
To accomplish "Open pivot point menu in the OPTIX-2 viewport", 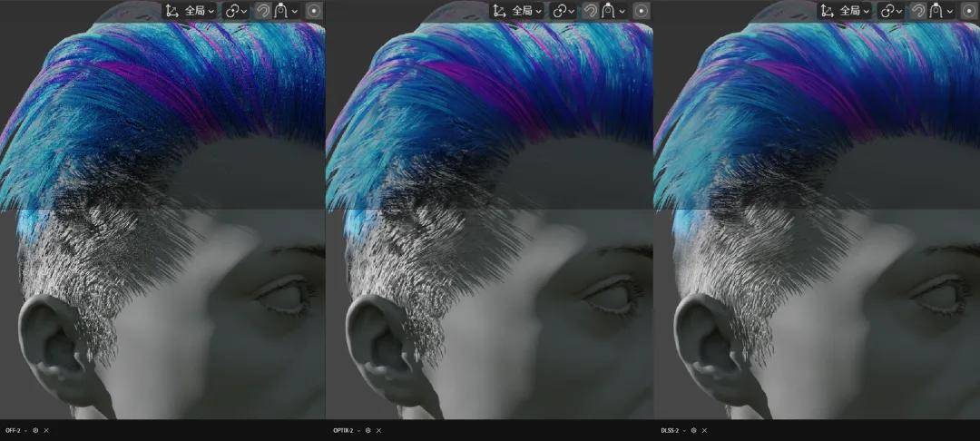I will coord(563,11).
